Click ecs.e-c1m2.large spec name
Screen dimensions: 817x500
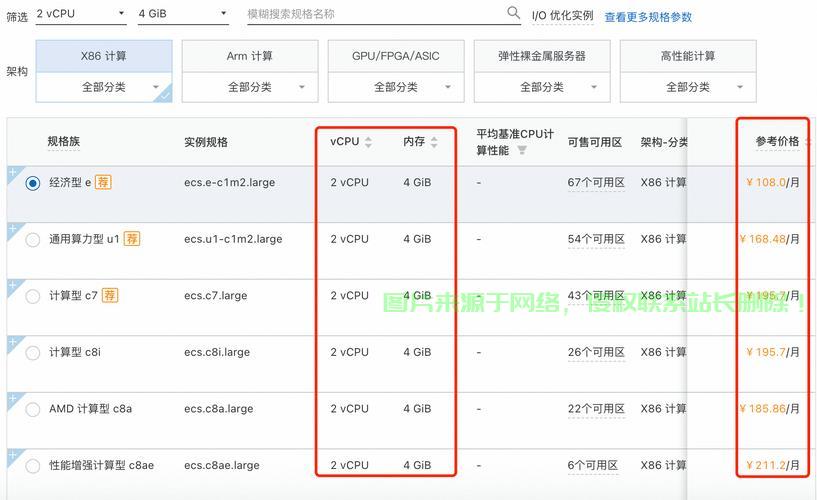[x=229, y=183]
